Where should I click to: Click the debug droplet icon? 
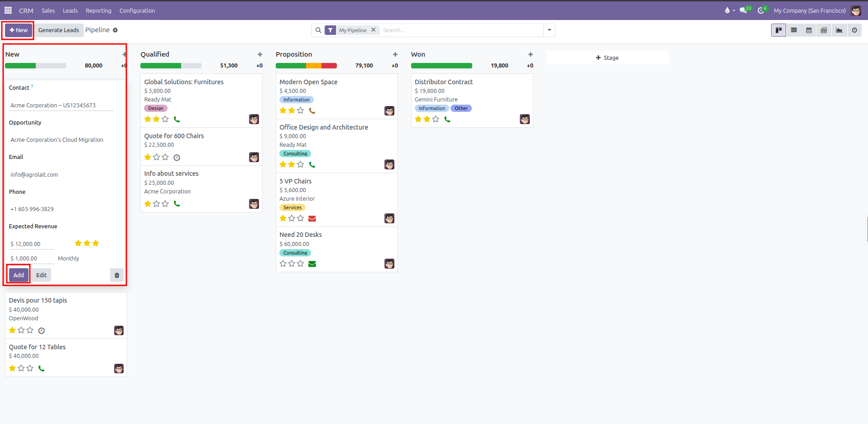(x=727, y=10)
